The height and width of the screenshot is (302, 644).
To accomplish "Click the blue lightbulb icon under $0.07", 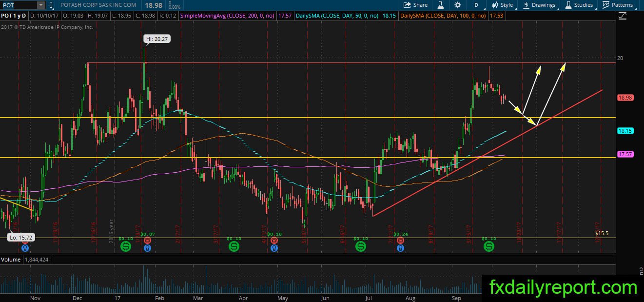I will tap(148, 248).
